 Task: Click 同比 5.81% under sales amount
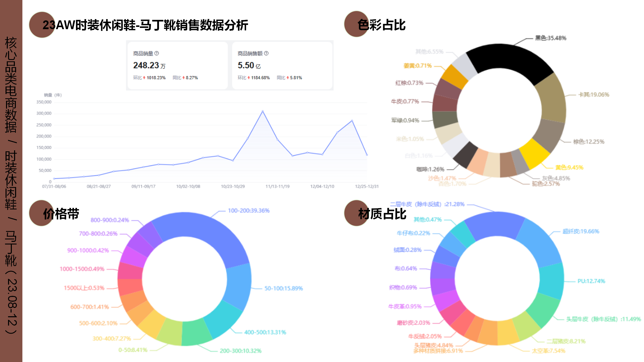pyautogui.click(x=289, y=78)
